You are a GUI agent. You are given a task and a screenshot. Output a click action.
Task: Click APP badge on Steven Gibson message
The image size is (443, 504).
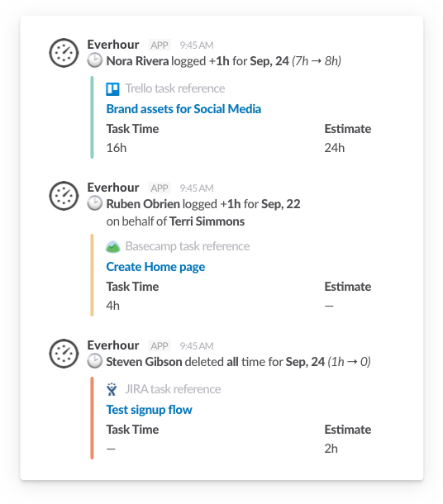pyautogui.click(x=160, y=346)
